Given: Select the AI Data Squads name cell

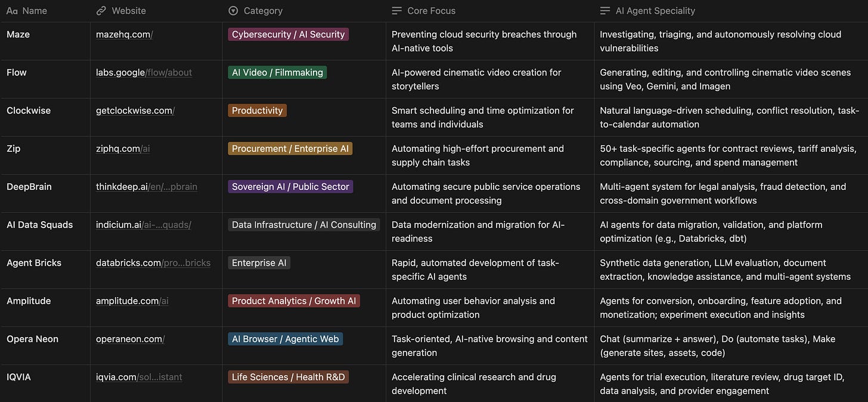Looking at the screenshot, I should 45,232.
